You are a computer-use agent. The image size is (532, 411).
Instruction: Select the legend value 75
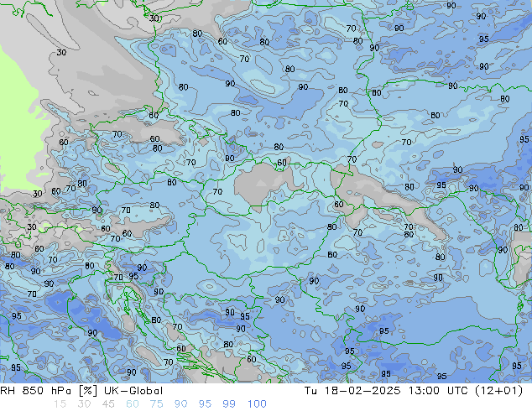(156, 404)
